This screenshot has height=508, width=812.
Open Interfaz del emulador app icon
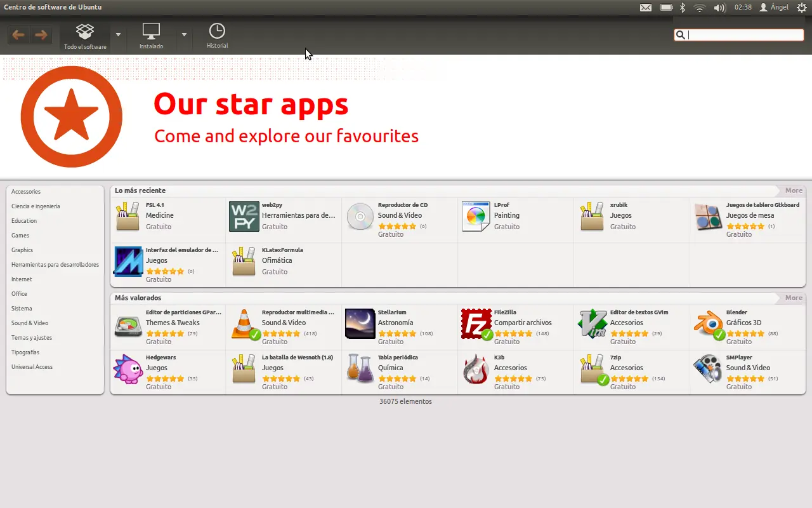tap(128, 262)
